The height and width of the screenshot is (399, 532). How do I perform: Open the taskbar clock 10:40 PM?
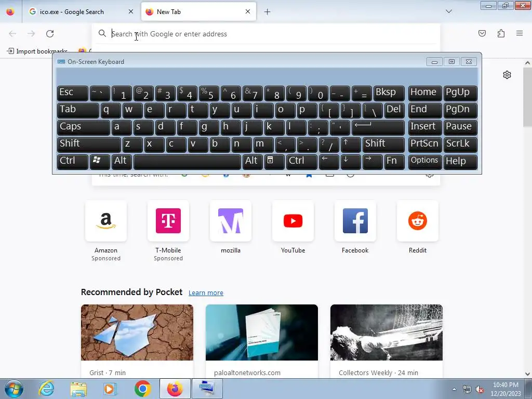(506, 389)
